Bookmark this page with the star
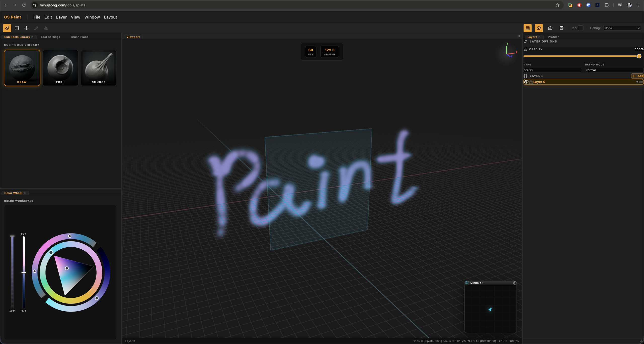Screen dimensions: 644x344 pos(558,5)
